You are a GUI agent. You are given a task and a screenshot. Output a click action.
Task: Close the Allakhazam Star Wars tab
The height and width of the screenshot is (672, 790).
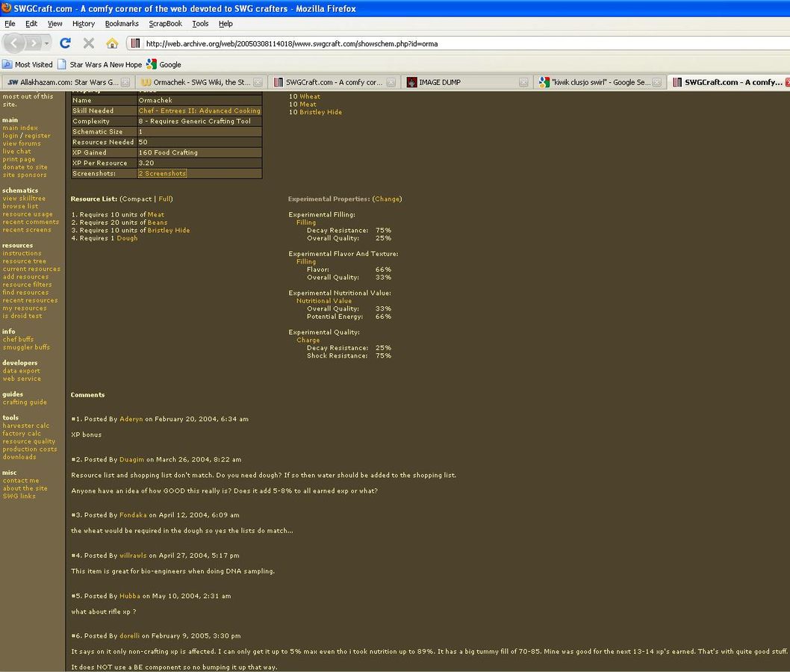(x=125, y=83)
